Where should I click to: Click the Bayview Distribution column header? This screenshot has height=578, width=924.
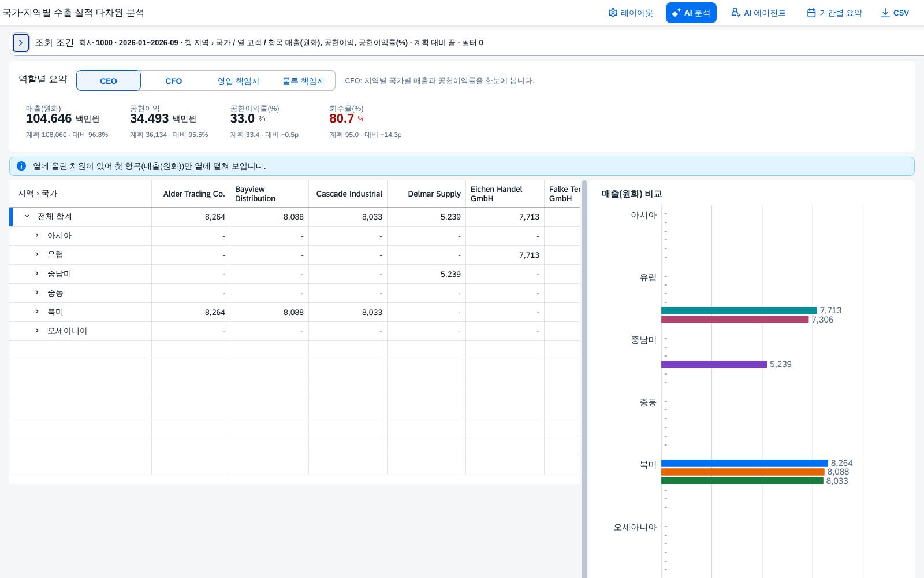pyautogui.click(x=269, y=194)
